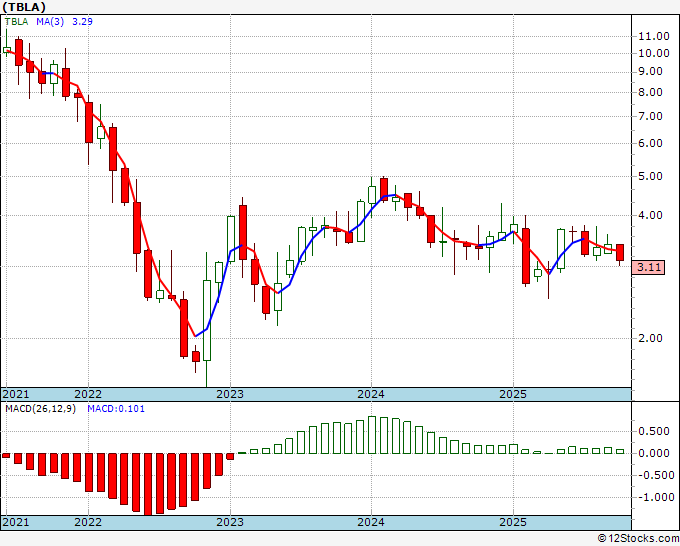Select 2023 on the price chart time axis
Image resolution: width=680 pixels, height=546 pixels.
tap(230, 394)
